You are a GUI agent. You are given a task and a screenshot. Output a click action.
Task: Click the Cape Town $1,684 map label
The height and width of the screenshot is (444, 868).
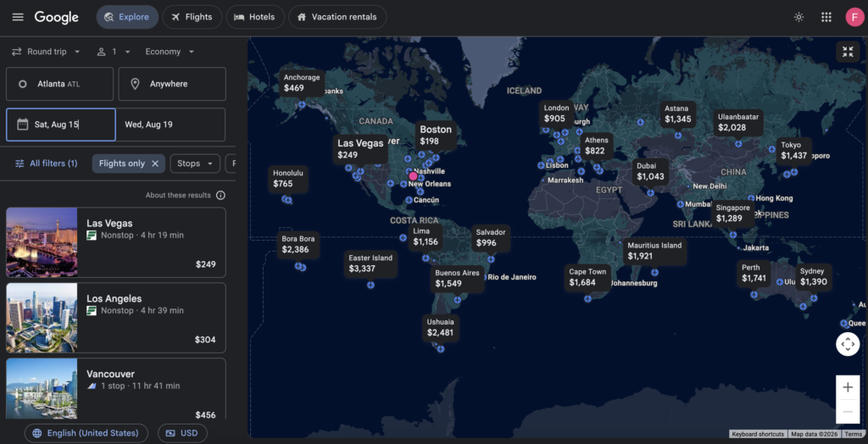[587, 277]
